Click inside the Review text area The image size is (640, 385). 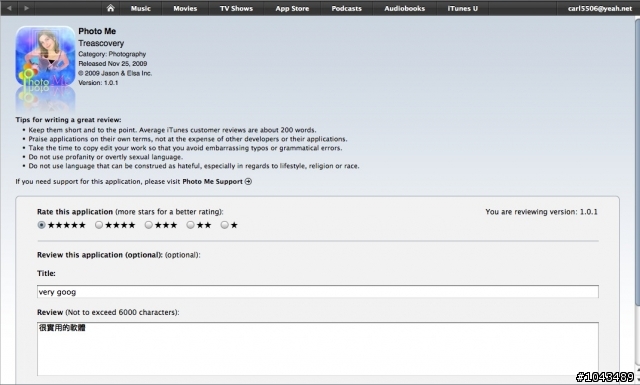[x=318, y=349]
